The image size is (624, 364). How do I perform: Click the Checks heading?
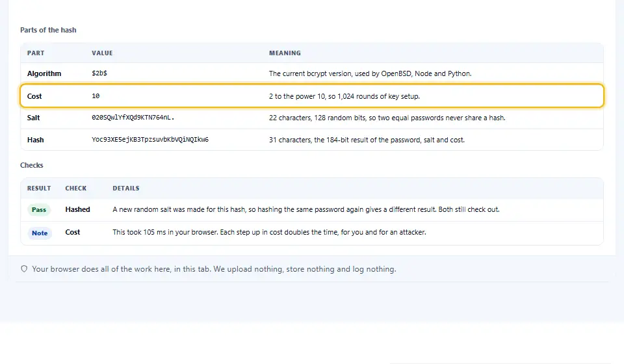tap(32, 165)
